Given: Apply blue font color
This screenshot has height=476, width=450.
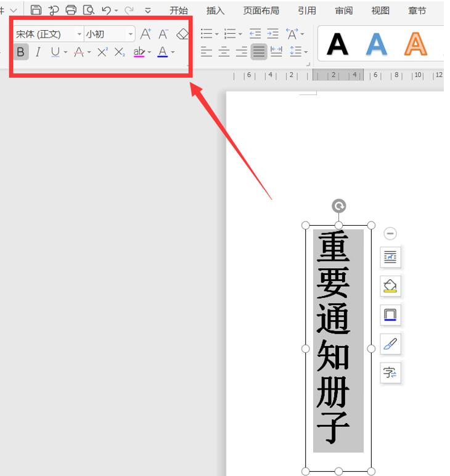Looking at the screenshot, I should pos(163,52).
